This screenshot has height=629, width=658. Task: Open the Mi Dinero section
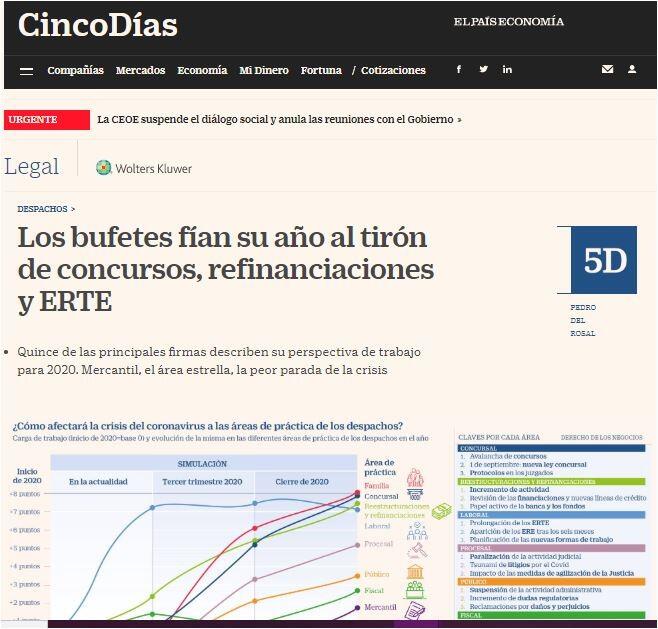[x=264, y=71]
